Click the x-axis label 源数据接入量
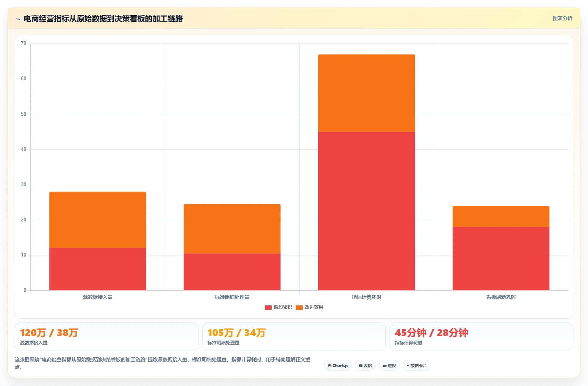588x386 pixels. (x=98, y=297)
